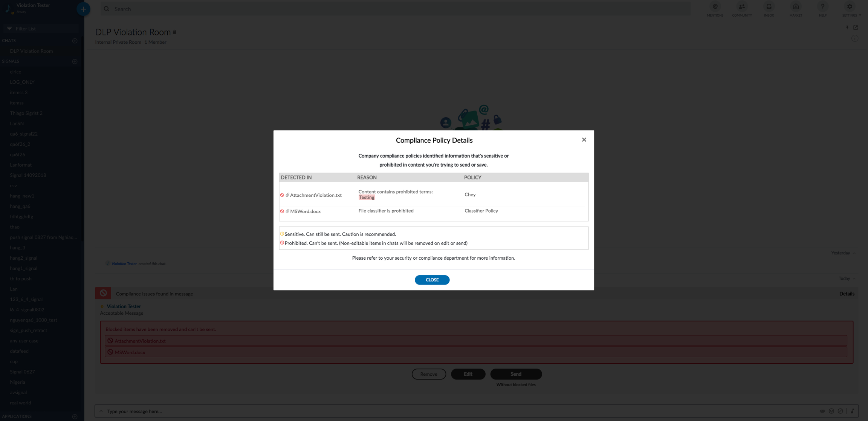
Task: Pop out the chat window
Action: (x=856, y=28)
